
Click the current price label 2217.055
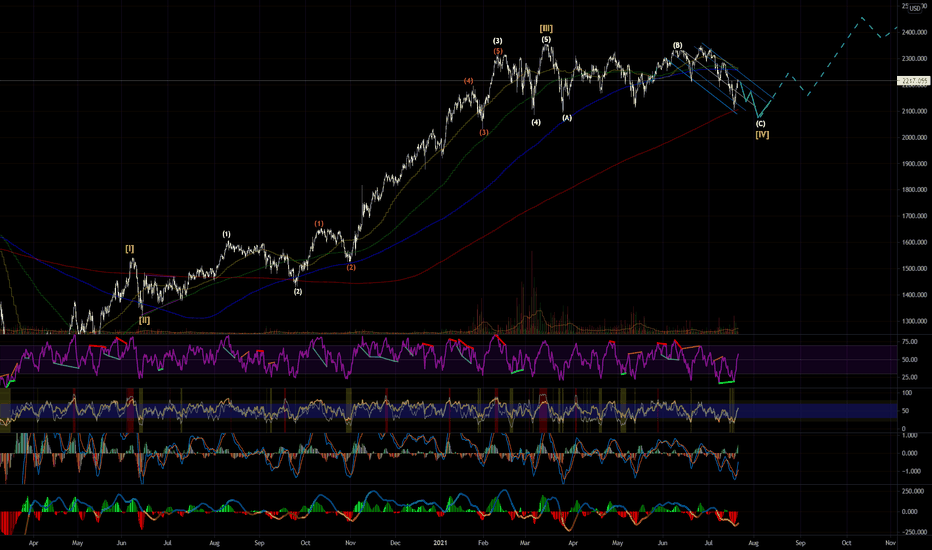click(913, 81)
